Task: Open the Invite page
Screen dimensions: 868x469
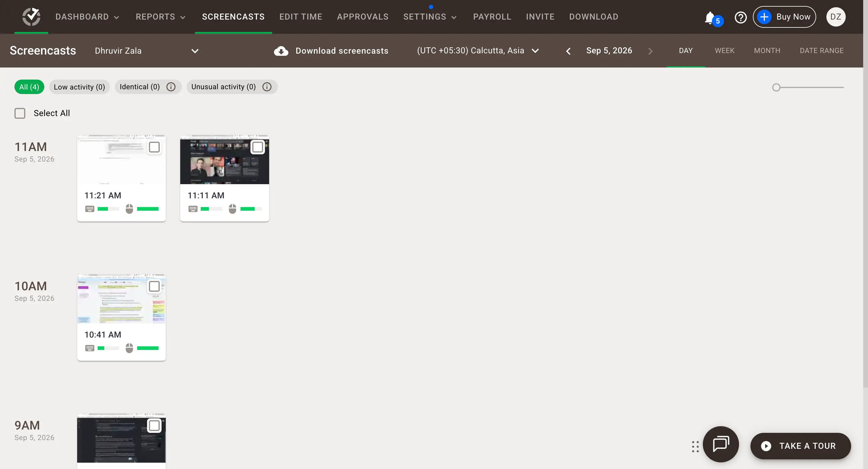Action: pyautogui.click(x=540, y=17)
